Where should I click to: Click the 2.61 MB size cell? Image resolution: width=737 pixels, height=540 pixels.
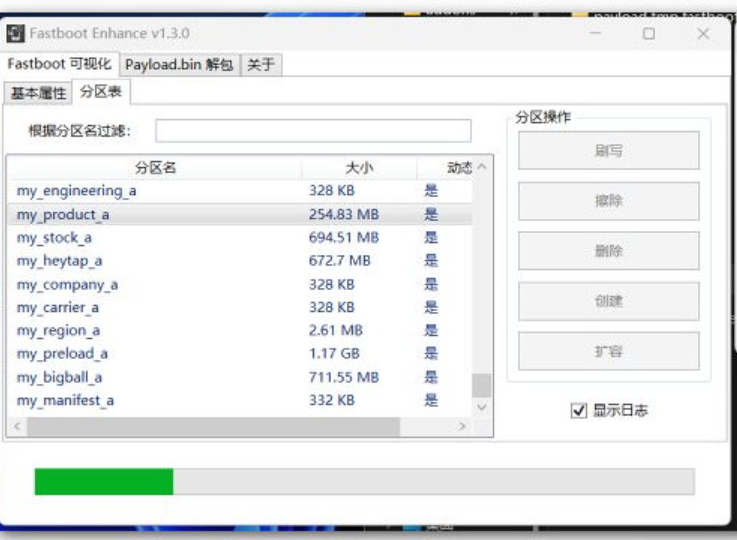click(x=336, y=330)
